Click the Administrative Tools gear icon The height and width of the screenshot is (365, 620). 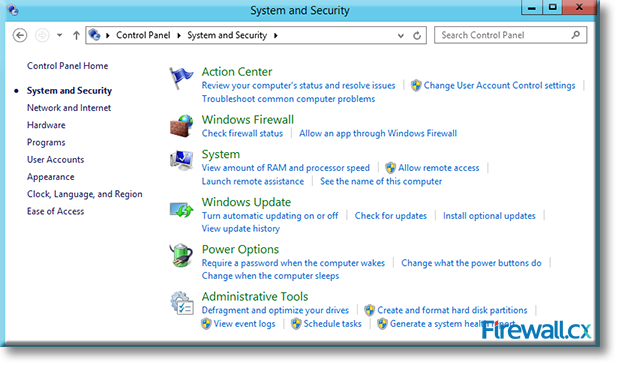click(x=181, y=303)
